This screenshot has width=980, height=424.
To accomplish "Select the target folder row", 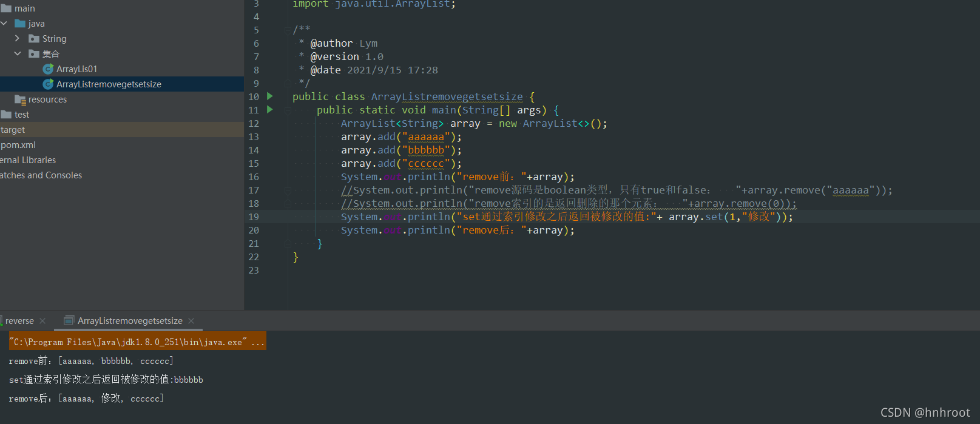I will point(122,130).
